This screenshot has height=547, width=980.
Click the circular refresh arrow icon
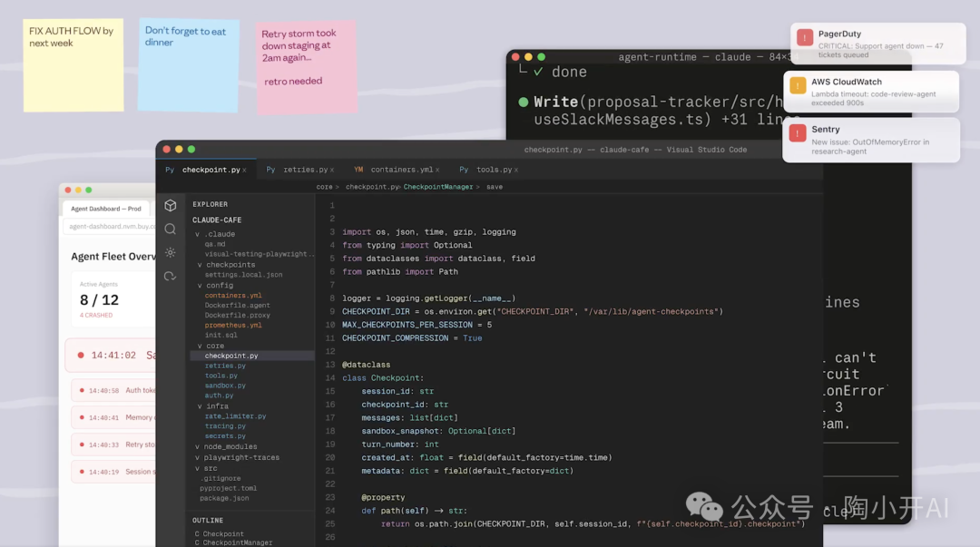(170, 276)
